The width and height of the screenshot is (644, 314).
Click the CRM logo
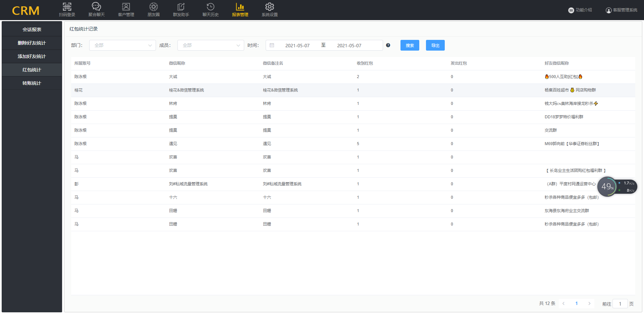point(26,11)
